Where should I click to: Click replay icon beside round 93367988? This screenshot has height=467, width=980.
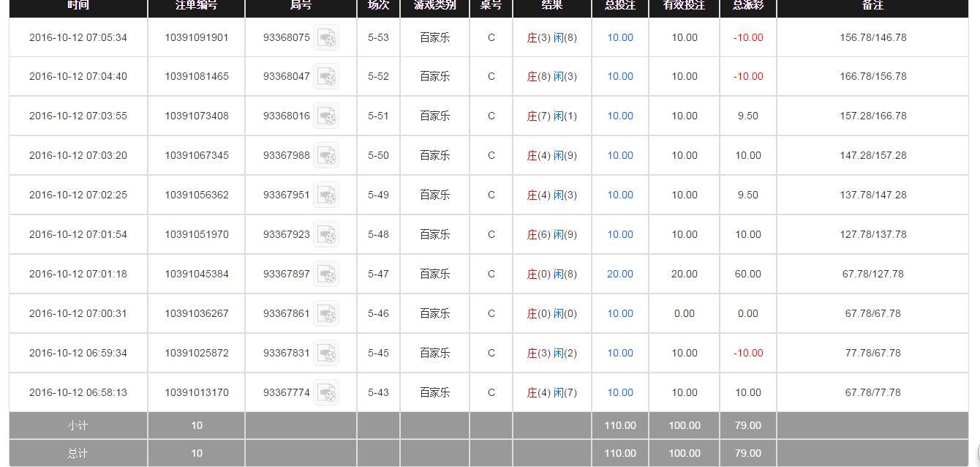coord(326,156)
